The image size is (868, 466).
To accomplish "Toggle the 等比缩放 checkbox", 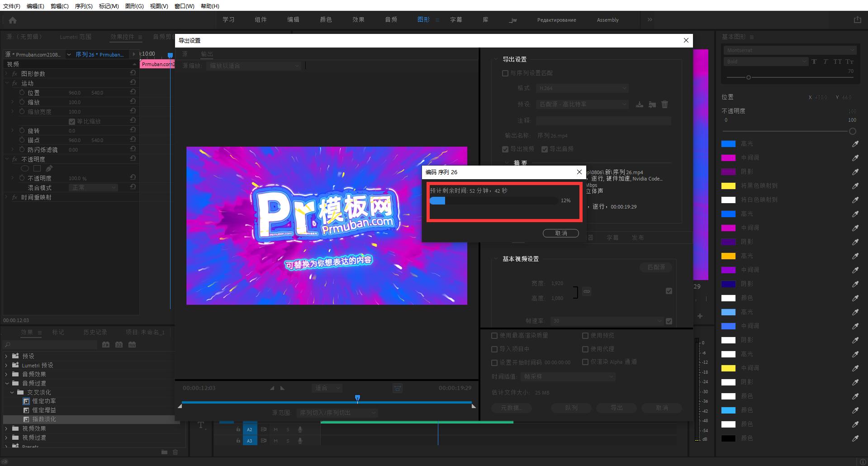I will pos(72,121).
